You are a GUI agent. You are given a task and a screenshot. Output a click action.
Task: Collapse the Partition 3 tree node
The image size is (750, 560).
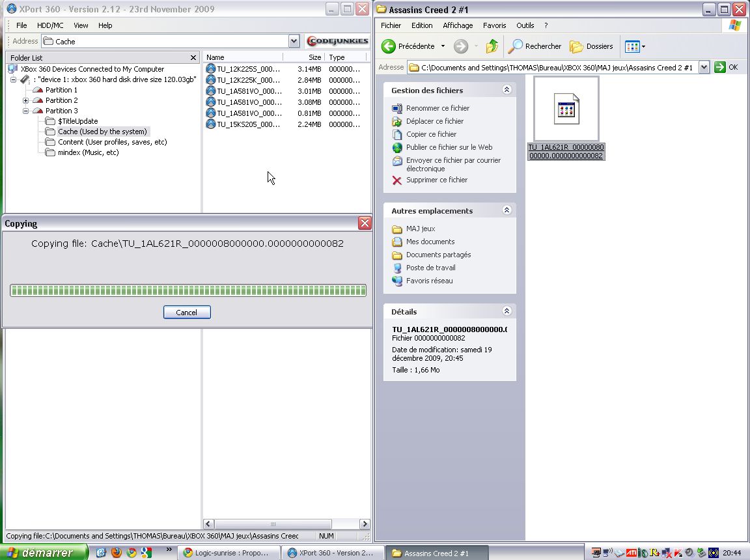[x=25, y=111]
